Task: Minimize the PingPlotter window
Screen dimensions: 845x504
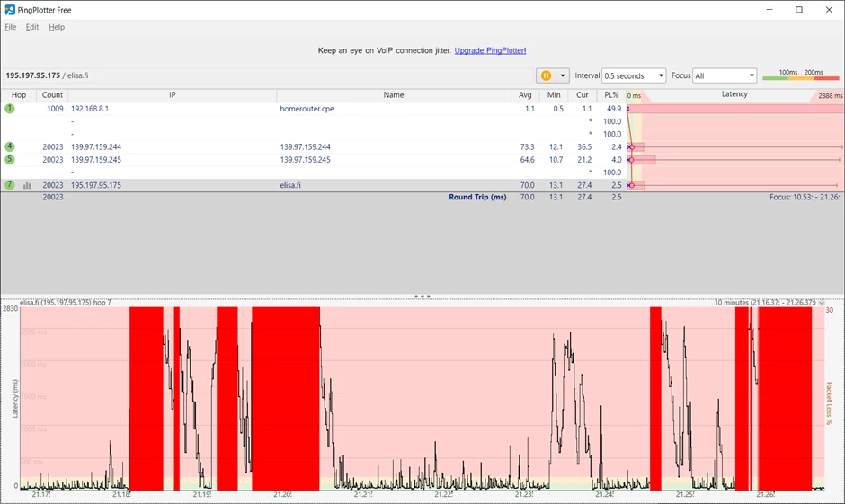Action: [x=769, y=10]
